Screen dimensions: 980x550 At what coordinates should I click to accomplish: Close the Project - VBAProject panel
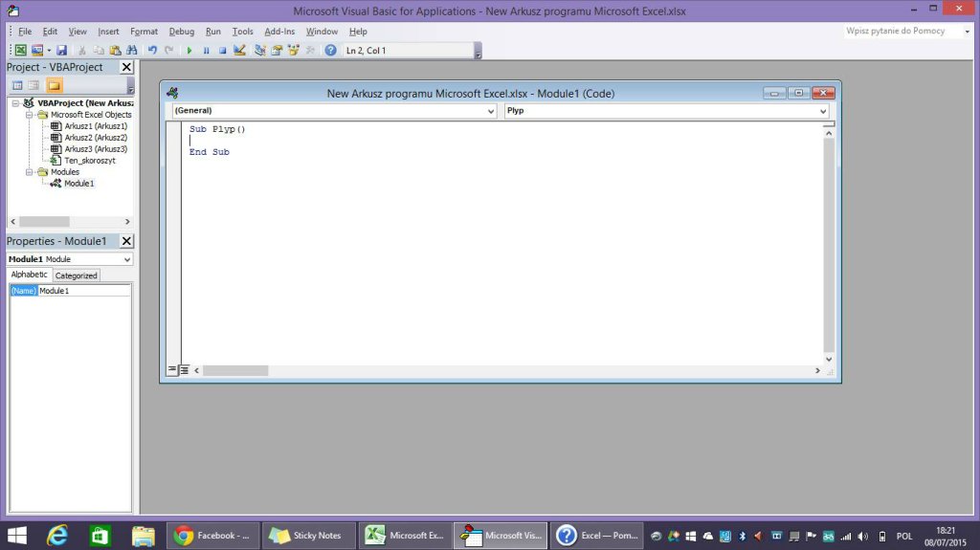[x=126, y=67]
